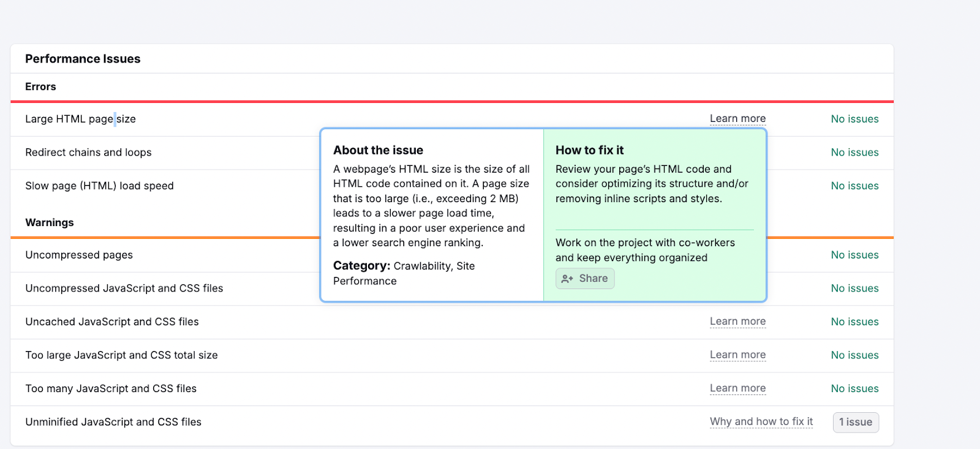Viewport: 980px width, 449px height.
Task: Select the 'Large HTML page size' row label
Action: coord(80,119)
